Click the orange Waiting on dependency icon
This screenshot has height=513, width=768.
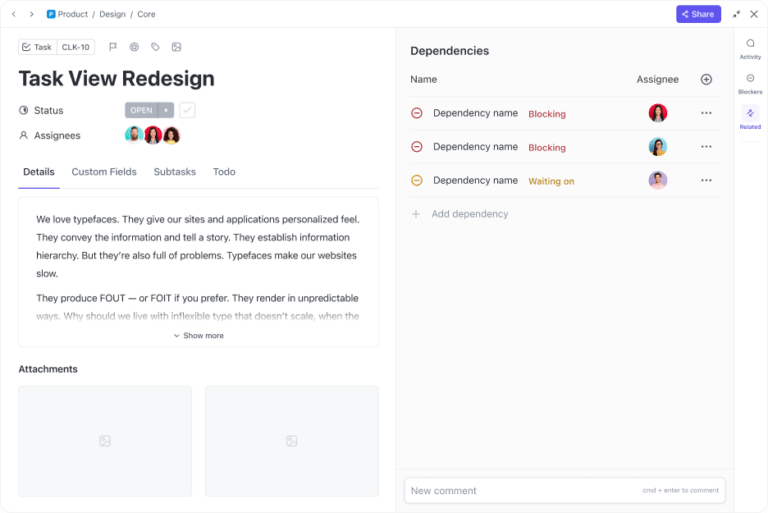coord(417,181)
